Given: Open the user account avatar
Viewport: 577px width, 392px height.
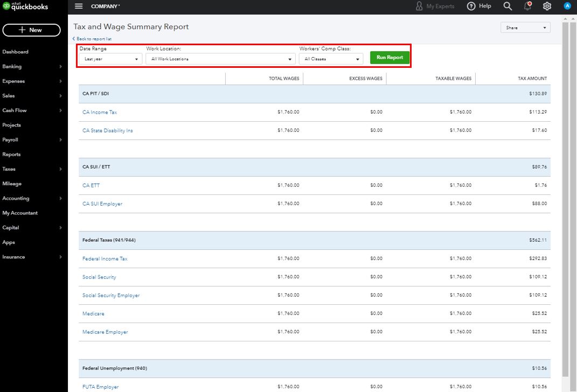Looking at the screenshot, I should coord(567,6).
